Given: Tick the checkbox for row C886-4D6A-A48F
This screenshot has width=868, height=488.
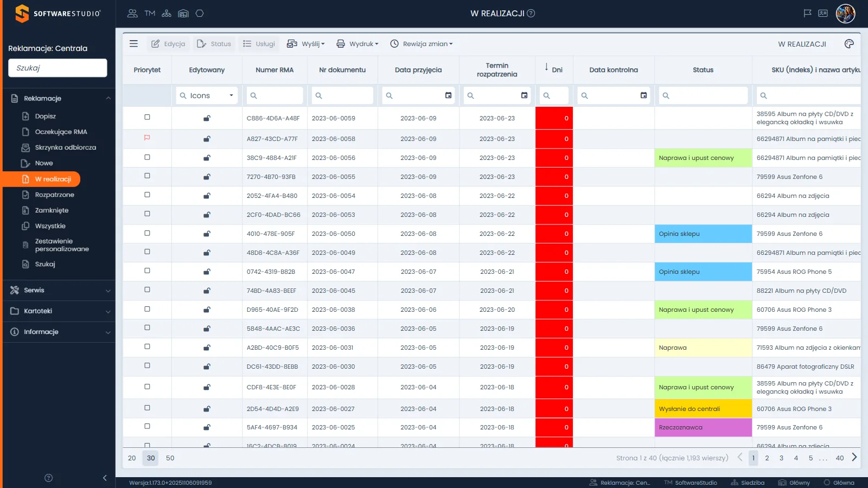Looking at the screenshot, I should click(147, 117).
